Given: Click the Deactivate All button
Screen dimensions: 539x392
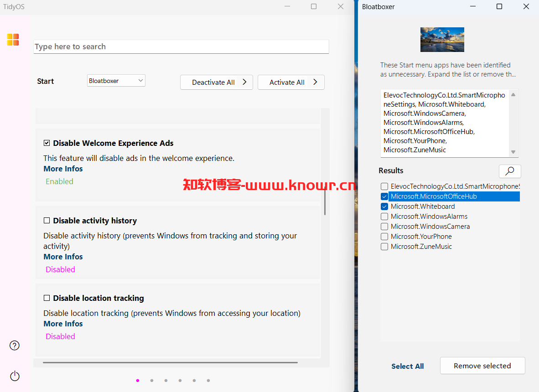Looking at the screenshot, I should (217, 83).
